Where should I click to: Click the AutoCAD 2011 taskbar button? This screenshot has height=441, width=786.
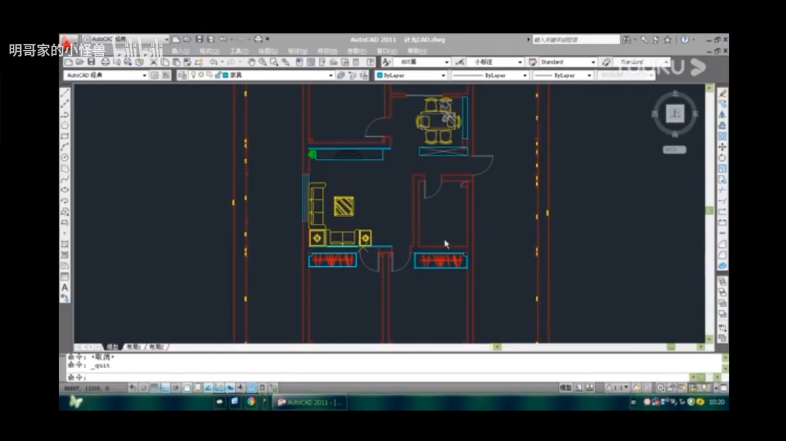click(x=311, y=401)
